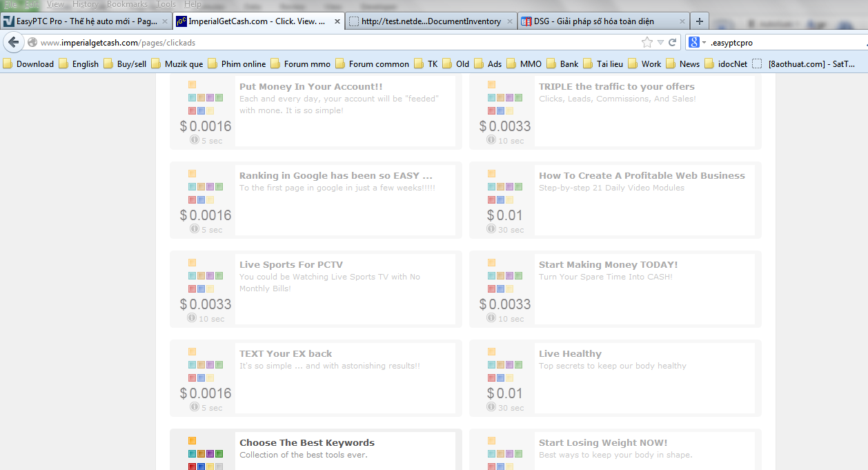Click info icon on Live Healthy ad
This screenshot has height=470, width=868.
pos(491,407)
